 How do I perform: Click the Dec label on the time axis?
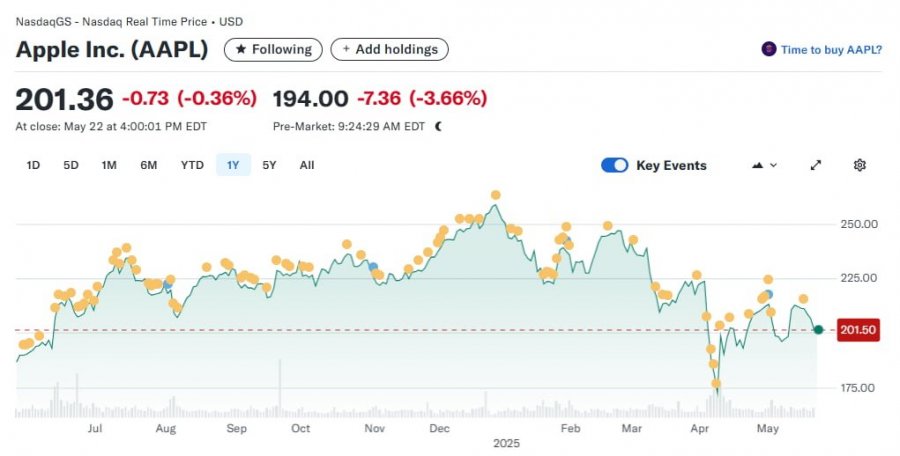439,428
